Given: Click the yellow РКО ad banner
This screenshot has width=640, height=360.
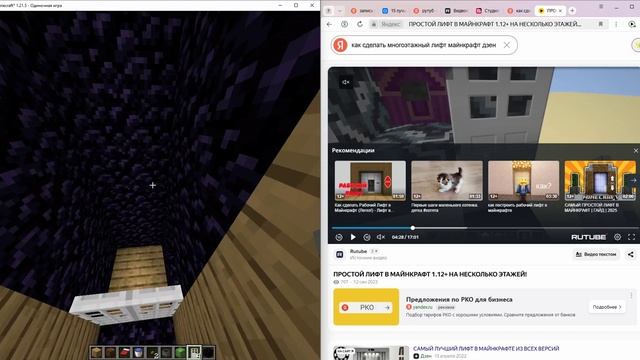Looking at the screenshot, I should point(366,307).
